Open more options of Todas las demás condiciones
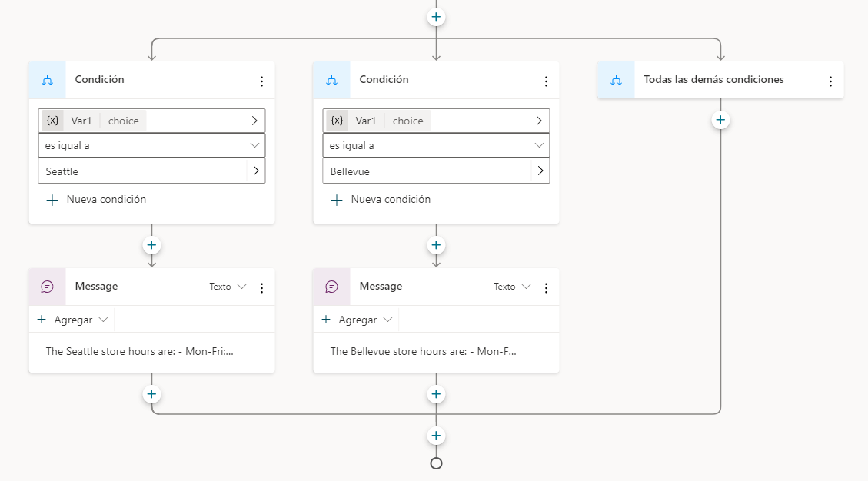868x481 pixels. (831, 81)
